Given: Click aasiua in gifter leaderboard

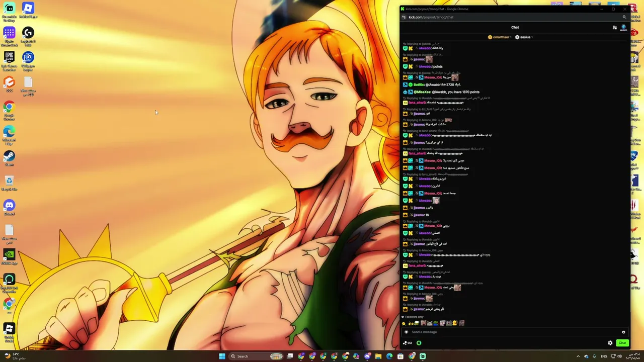Looking at the screenshot, I should 524,37.
